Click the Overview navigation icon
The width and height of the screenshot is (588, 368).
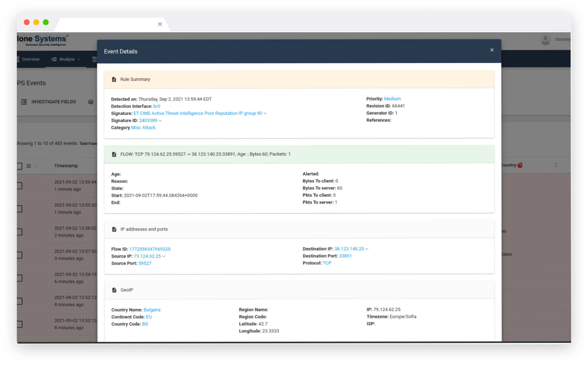18,59
